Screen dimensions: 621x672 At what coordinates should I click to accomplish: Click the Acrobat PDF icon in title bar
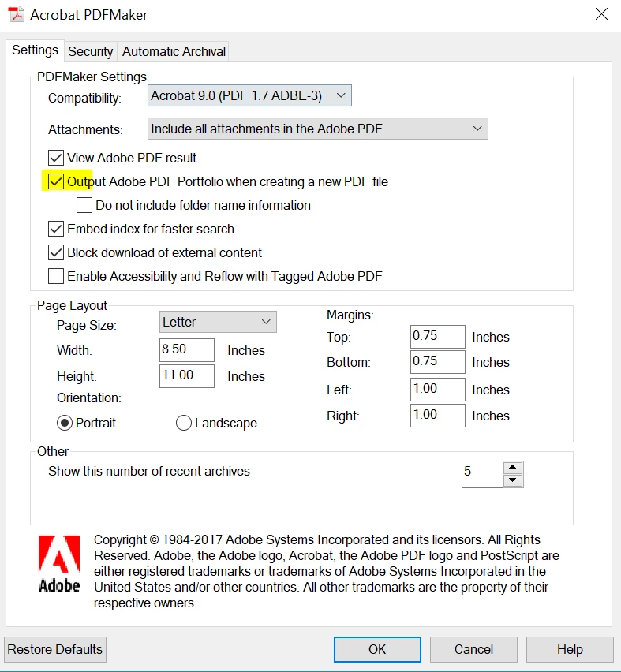17,14
